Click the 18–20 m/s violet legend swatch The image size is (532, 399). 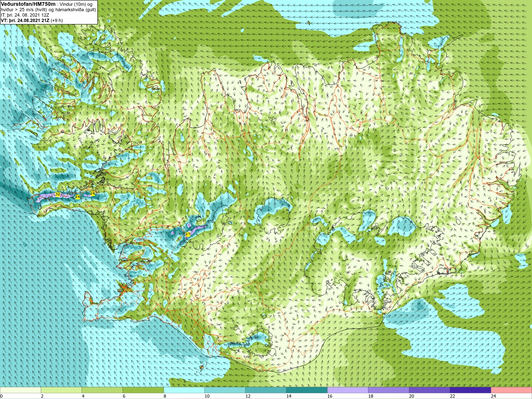(389, 390)
